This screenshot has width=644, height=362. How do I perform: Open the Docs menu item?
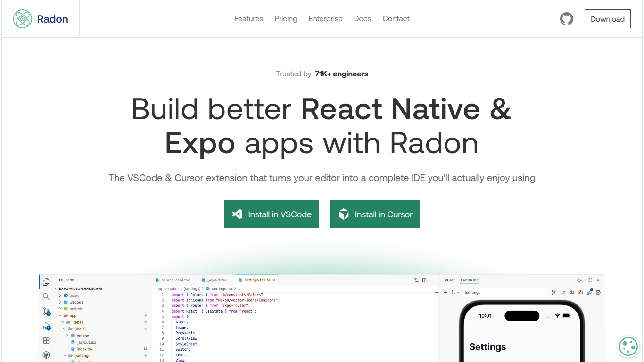coord(363,19)
